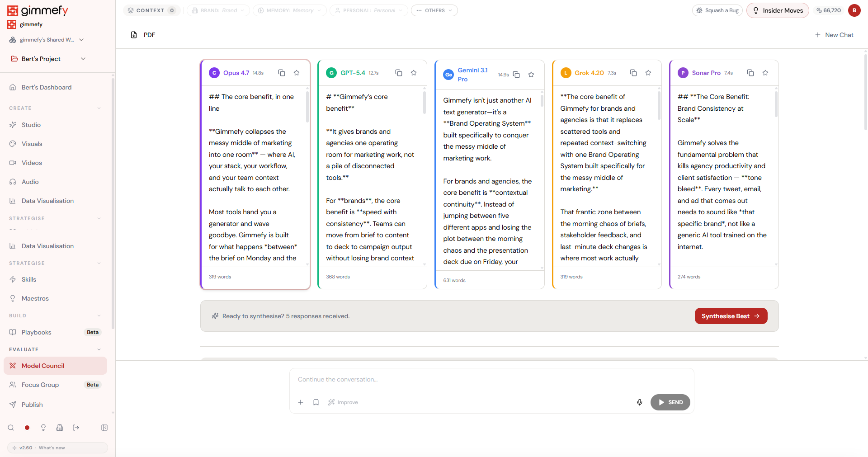The image size is (868, 457).
Task: Favorite the Sonar Pro response
Action: (x=765, y=73)
